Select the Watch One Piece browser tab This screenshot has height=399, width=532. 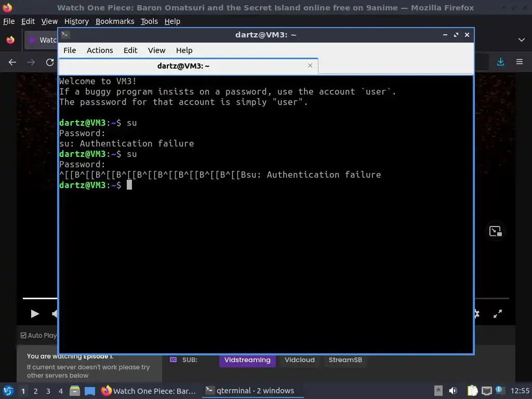[41, 40]
